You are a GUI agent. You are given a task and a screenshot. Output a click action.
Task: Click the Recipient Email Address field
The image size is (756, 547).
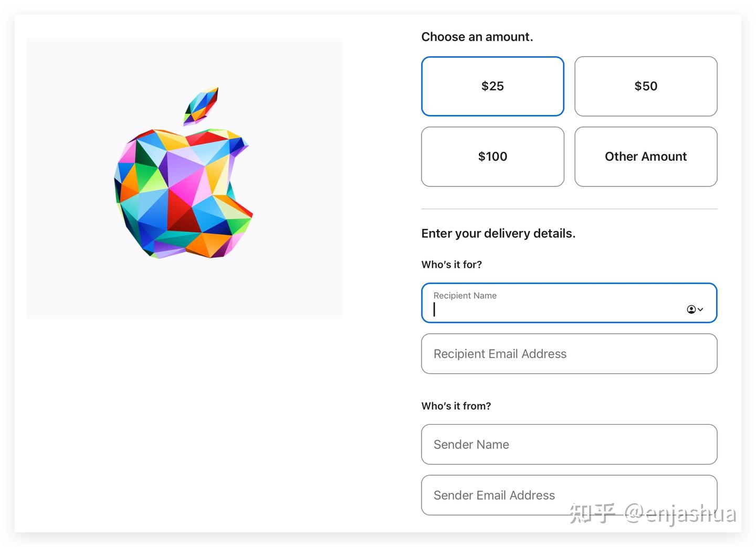pyautogui.click(x=569, y=354)
